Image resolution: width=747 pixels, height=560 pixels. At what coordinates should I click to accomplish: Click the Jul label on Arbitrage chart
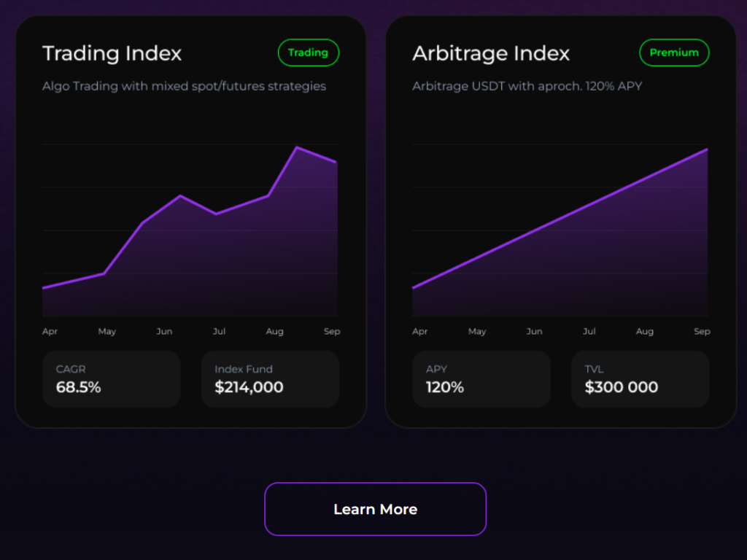[589, 332]
